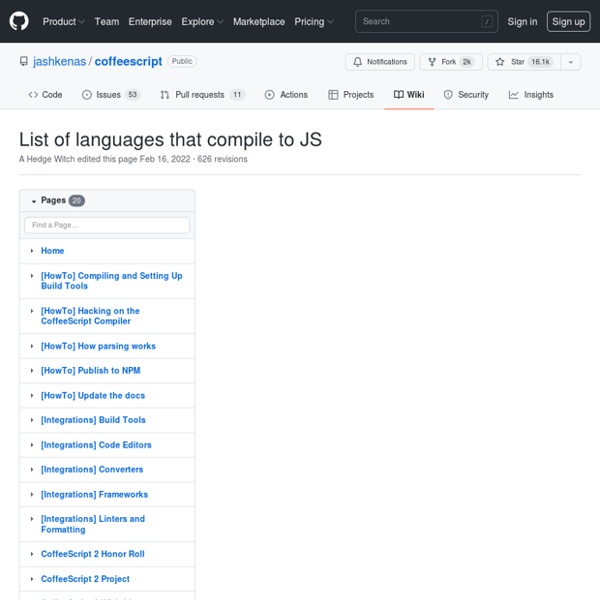The image size is (600, 600).
Task: Open the star lists dropdown arrow
Action: [571, 62]
